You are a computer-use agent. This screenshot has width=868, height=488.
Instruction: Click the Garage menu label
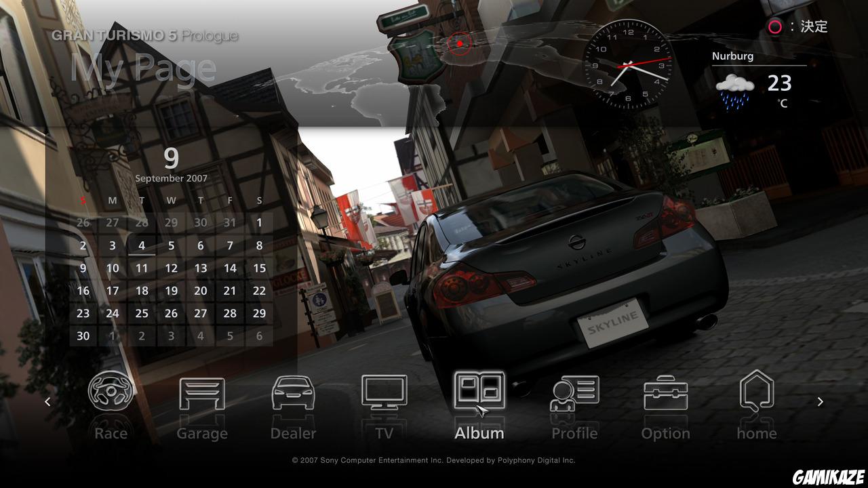click(x=202, y=433)
